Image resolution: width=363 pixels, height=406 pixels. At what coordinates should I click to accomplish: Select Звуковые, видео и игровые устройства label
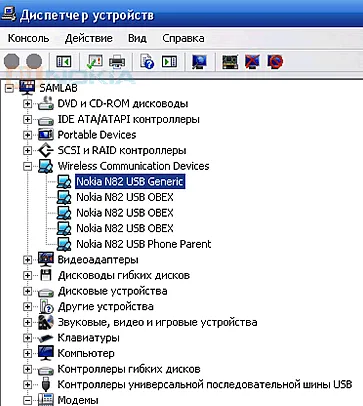157,322
